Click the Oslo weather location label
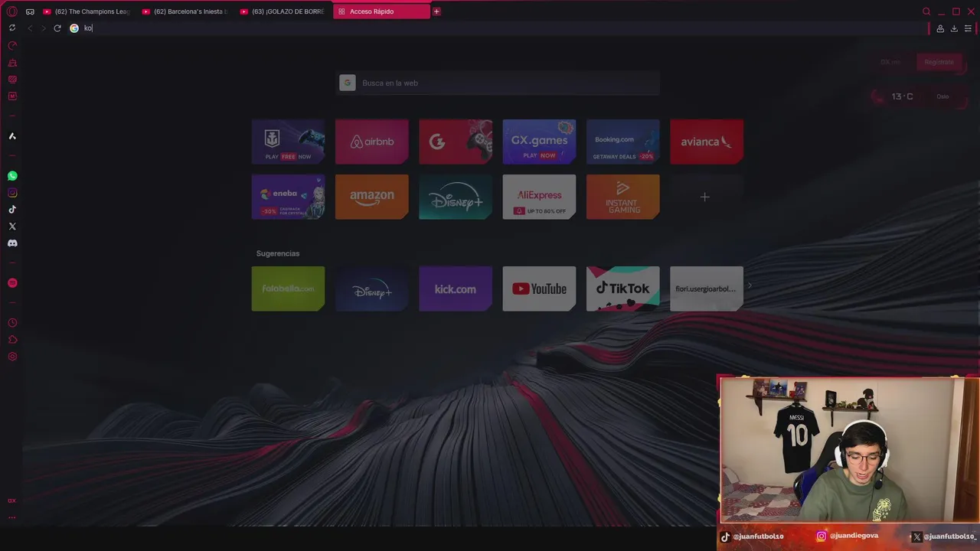 pos(942,96)
